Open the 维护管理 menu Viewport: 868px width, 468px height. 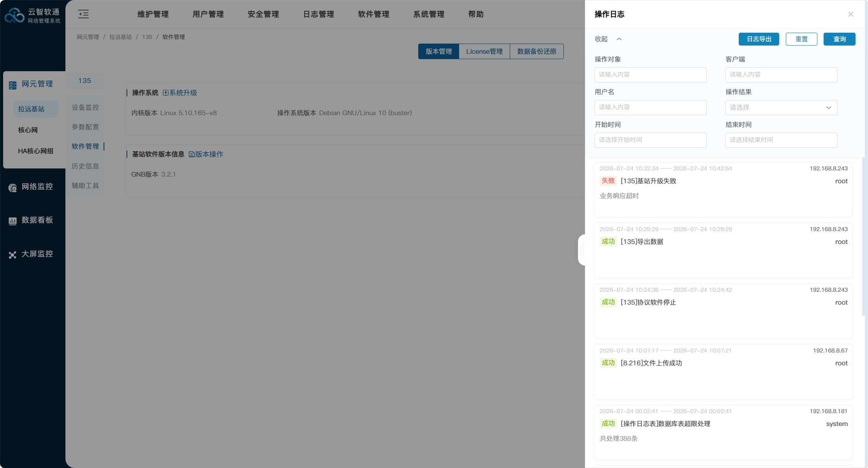[153, 14]
